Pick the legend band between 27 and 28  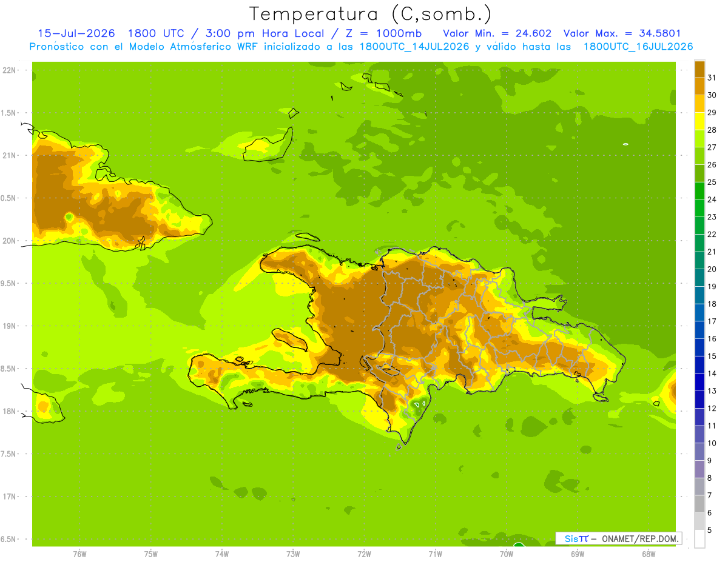pyautogui.click(x=699, y=138)
